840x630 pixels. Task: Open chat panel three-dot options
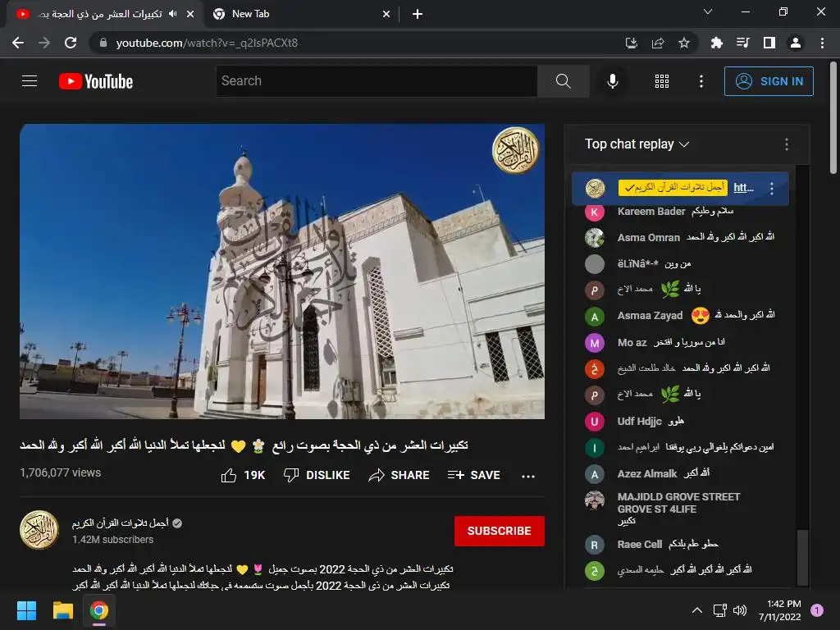pyautogui.click(x=786, y=144)
